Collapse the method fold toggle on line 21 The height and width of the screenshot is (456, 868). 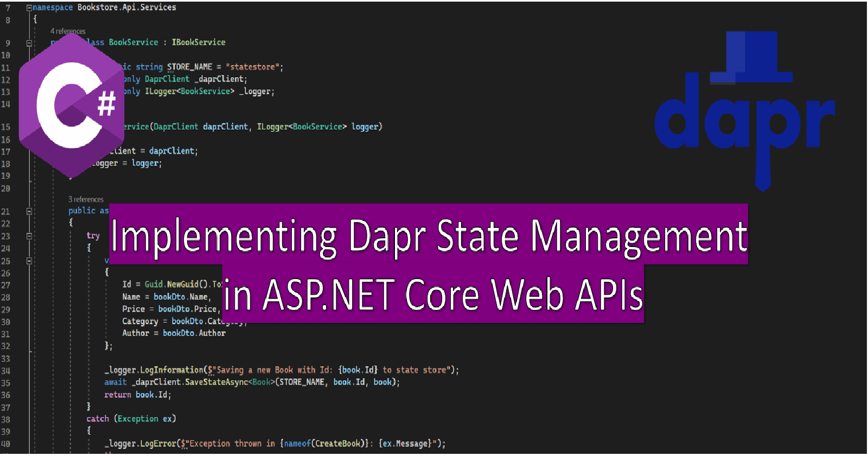(29, 211)
